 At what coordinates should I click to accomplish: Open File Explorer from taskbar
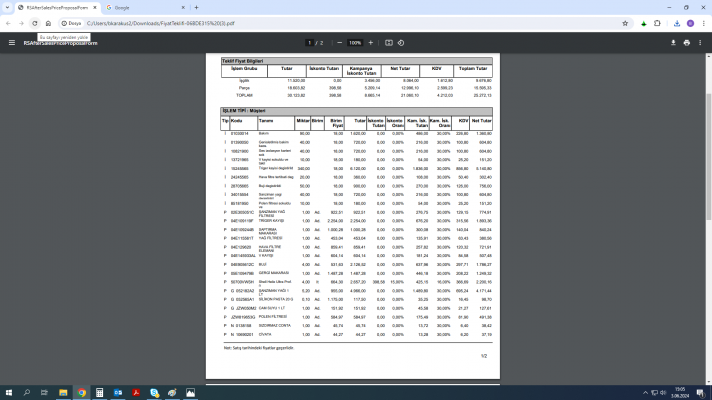[63, 393]
